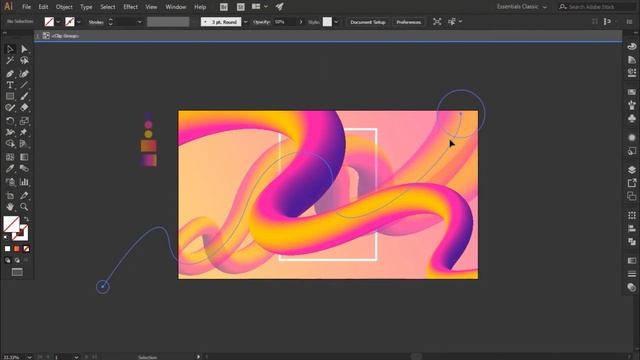Open the graphic Style dropdown arrow

[336, 22]
